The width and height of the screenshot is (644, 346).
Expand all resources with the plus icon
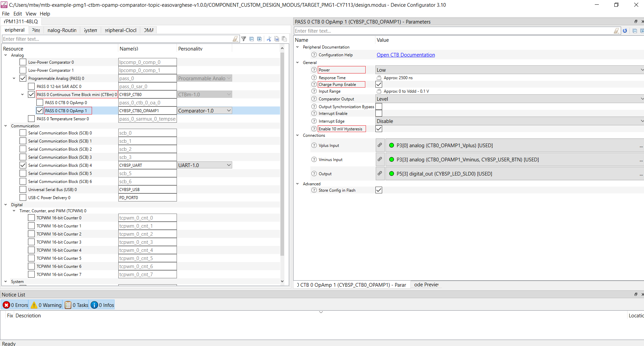pos(259,39)
